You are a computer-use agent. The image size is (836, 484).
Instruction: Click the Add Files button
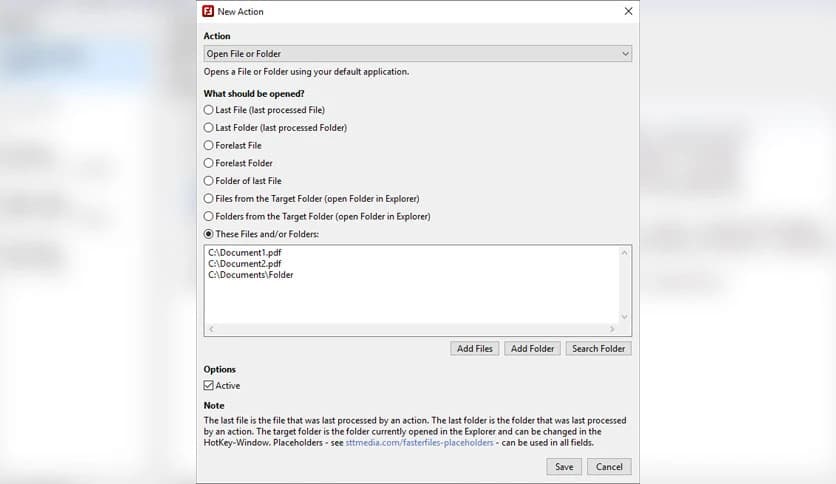point(475,349)
